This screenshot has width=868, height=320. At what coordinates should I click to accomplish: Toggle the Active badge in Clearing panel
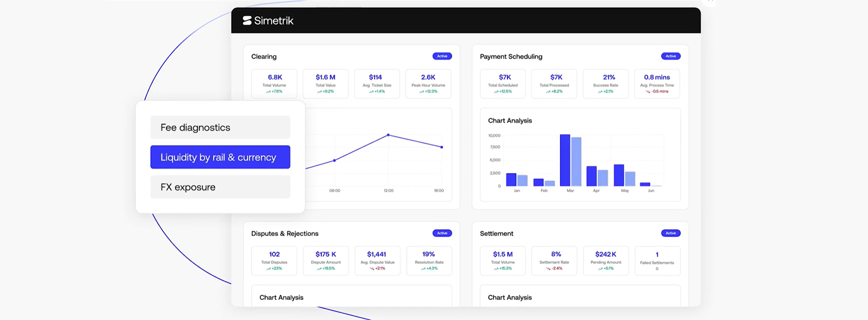tap(442, 56)
